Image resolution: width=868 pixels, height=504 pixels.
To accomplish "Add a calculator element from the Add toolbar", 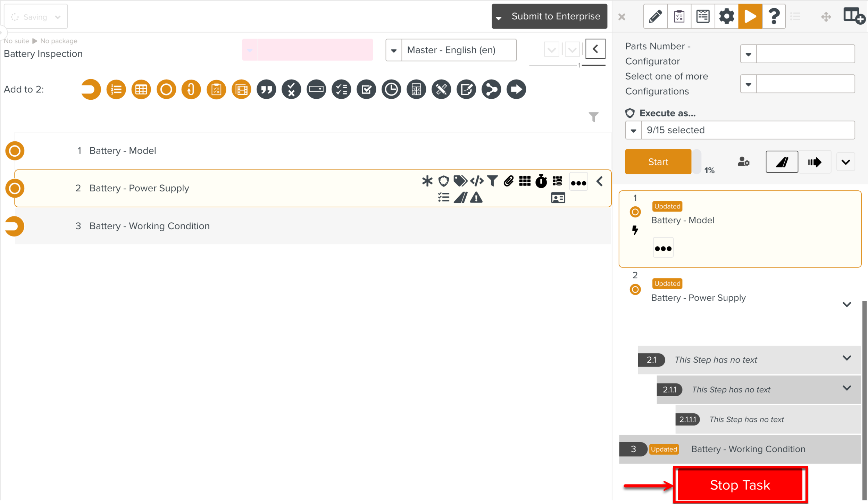I will [x=416, y=90].
